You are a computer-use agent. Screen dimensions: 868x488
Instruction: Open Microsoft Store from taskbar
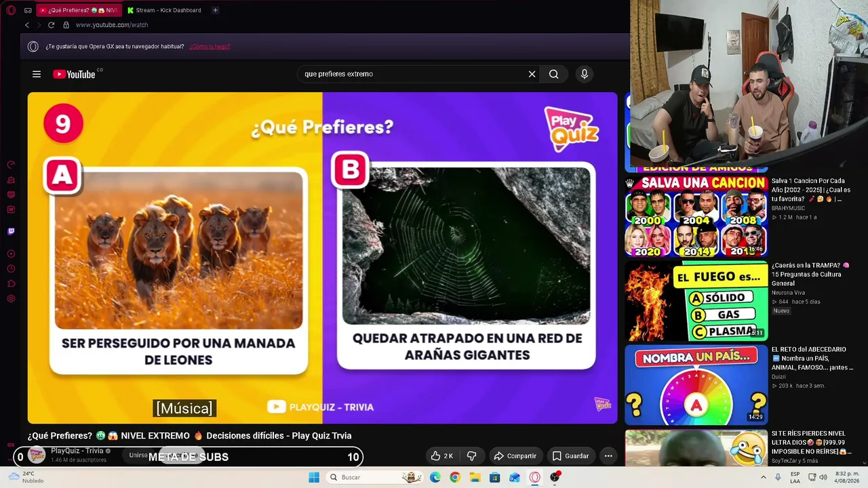tap(495, 477)
